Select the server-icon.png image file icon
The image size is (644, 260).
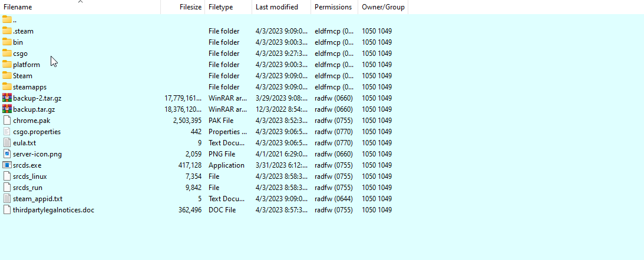(x=7, y=154)
